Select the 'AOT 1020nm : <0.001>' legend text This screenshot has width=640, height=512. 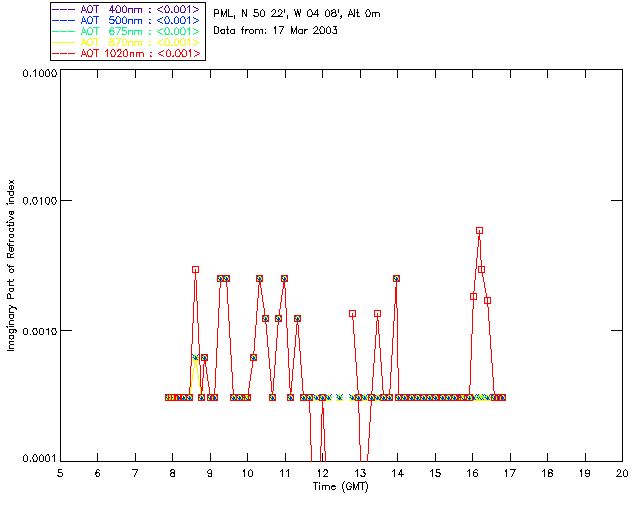click(140, 53)
